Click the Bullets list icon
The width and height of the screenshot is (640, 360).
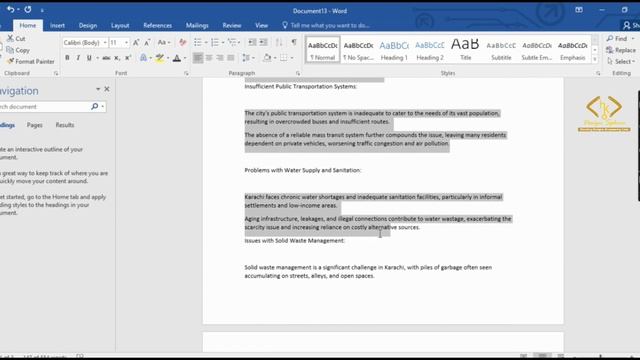(x=198, y=42)
